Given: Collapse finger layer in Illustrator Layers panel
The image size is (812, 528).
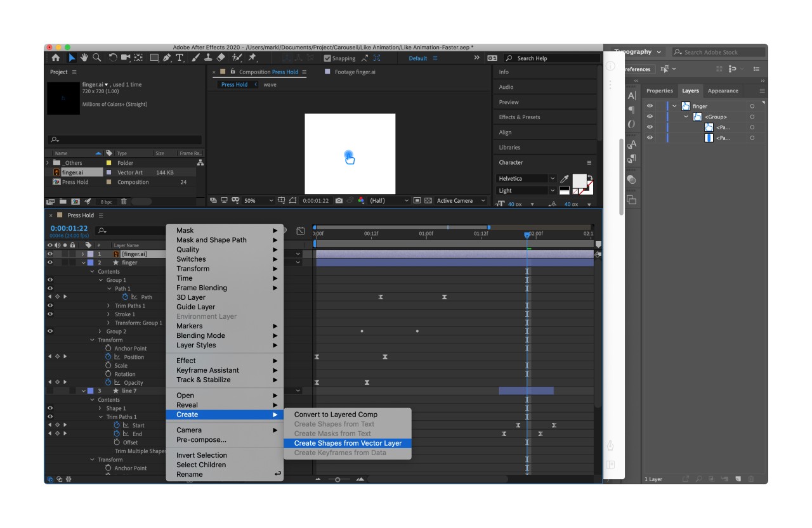Looking at the screenshot, I should (674, 106).
